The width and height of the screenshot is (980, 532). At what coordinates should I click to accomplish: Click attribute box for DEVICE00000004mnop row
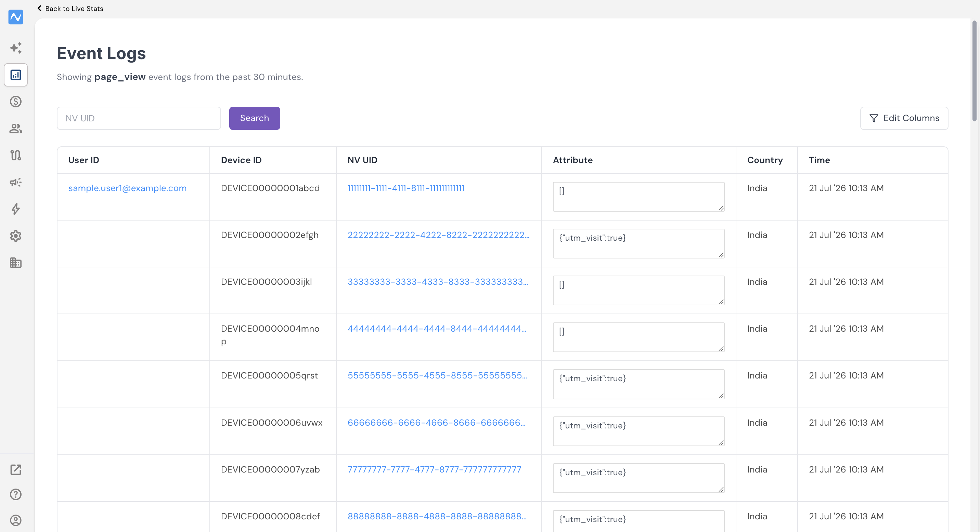tap(639, 337)
